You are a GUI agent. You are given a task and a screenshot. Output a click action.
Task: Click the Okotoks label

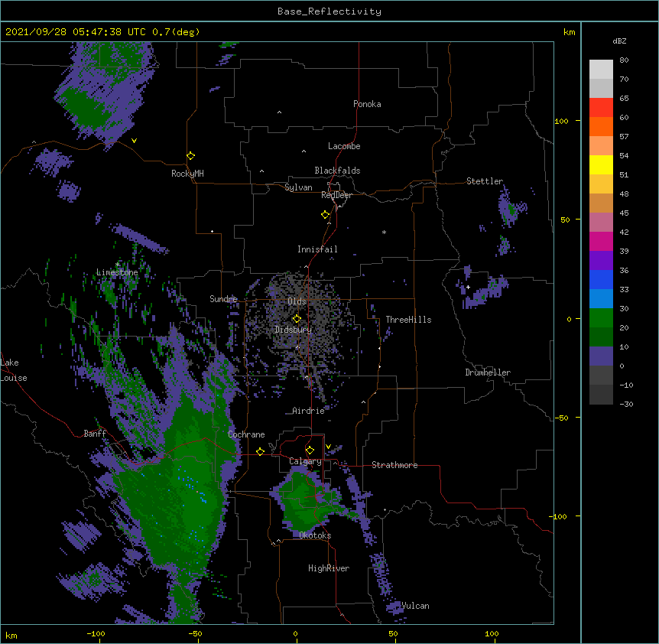point(315,535)
